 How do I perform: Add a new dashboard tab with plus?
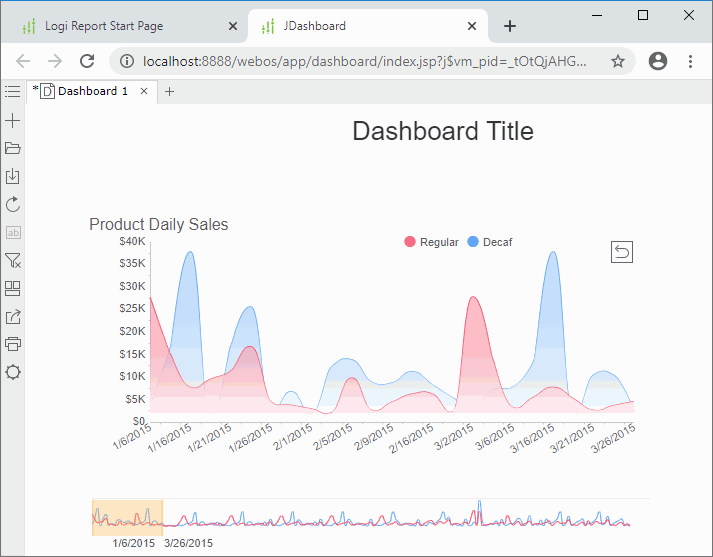click(x=169, y=92)
